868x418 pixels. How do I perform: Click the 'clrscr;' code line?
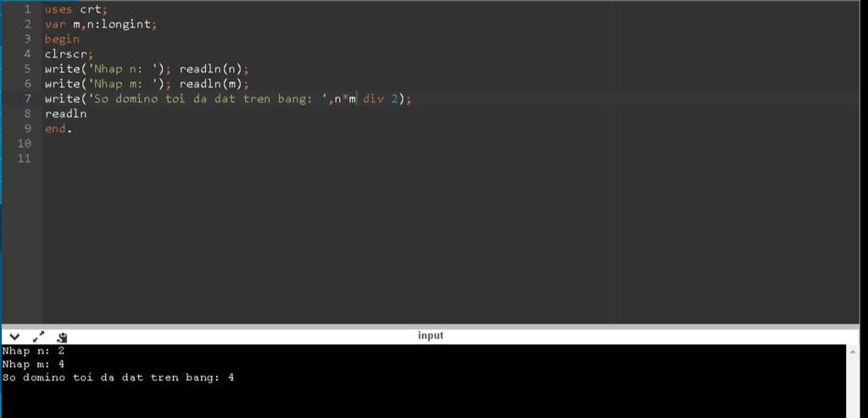click(70, 54)
